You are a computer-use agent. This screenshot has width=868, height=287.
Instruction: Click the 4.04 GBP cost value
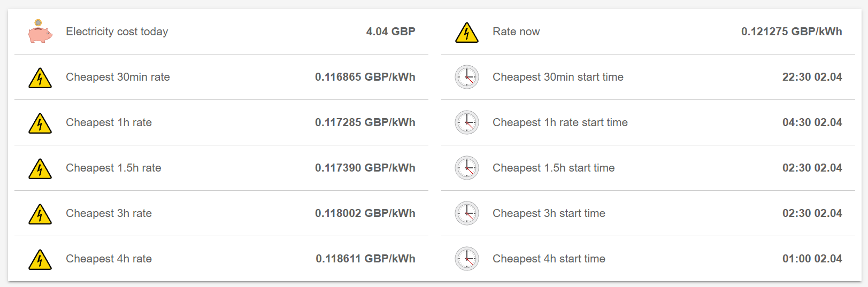390,32
